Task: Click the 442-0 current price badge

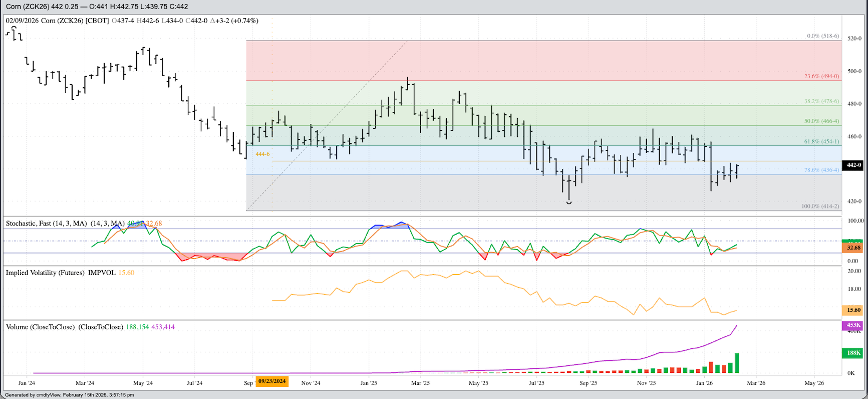Action: pyautogui.click(x=853, y=165)
